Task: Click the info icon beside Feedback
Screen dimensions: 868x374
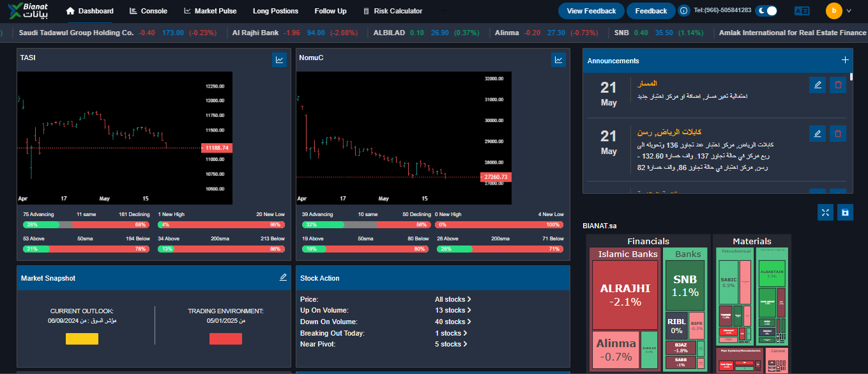Action: tap(684, 11)
